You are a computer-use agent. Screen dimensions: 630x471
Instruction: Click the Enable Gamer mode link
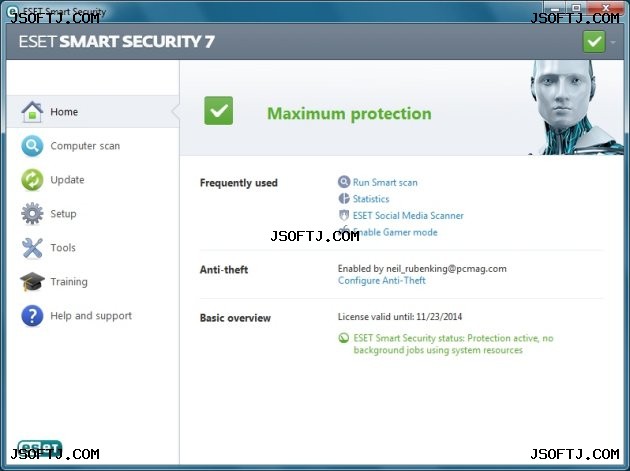(395, 232)
